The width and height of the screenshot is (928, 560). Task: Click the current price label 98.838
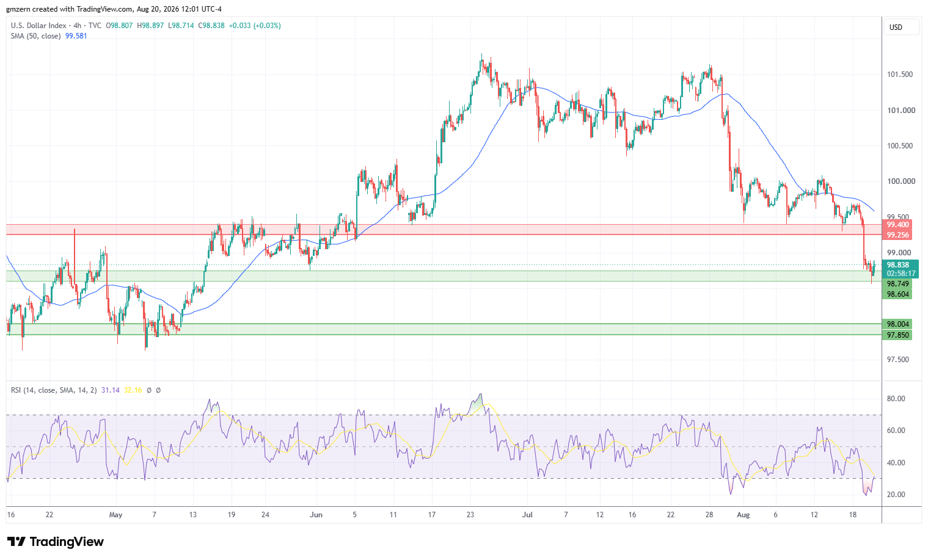(897, 265)
